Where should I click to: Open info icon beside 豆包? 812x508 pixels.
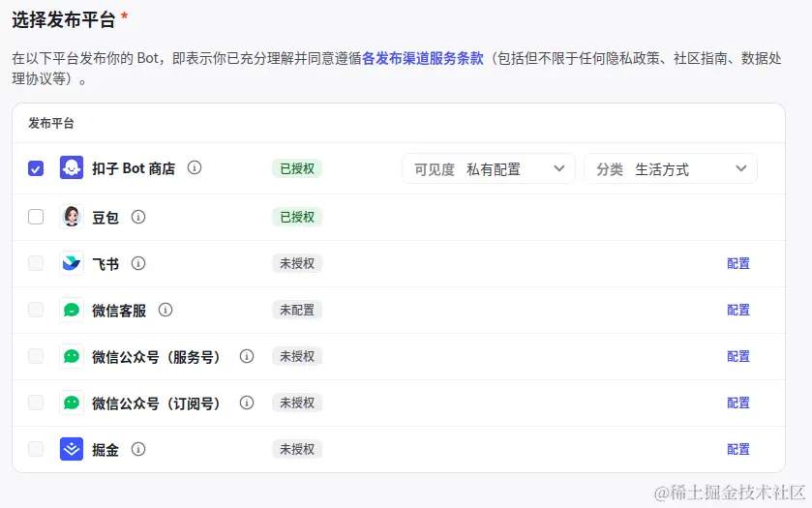(138, 217)
